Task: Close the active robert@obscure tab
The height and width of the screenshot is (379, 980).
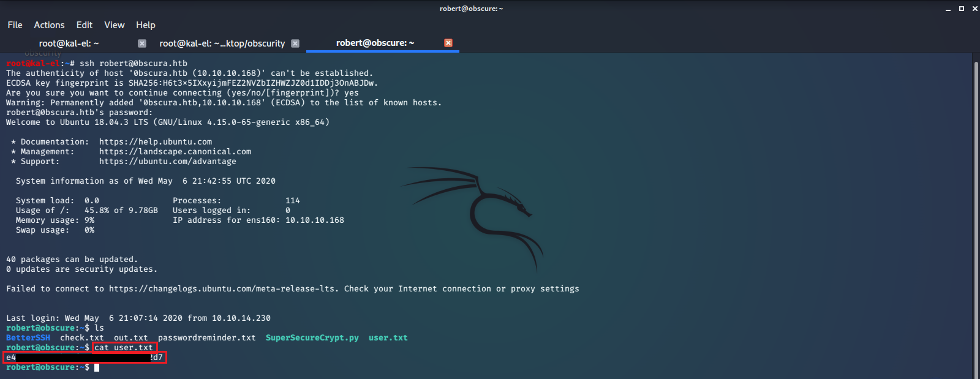Action: pos(448,43)
